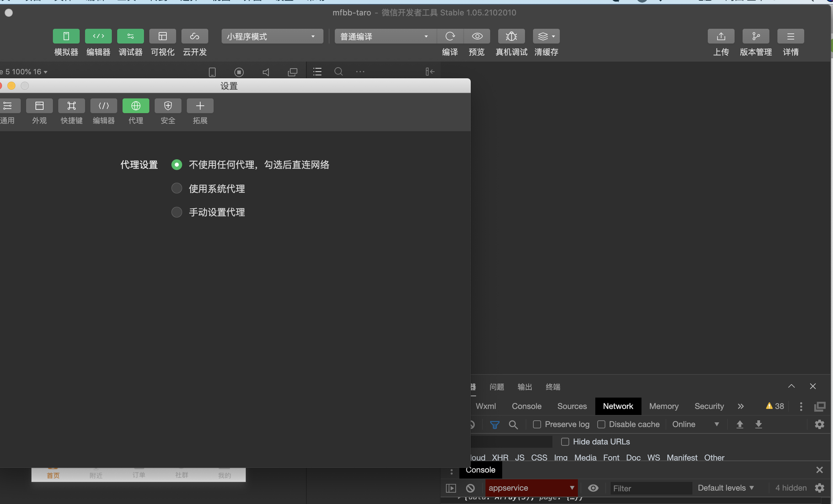This screenshot has height=504, width=833.
Task: Open the Default levels dropdown
Action: (x=726, y=488)
